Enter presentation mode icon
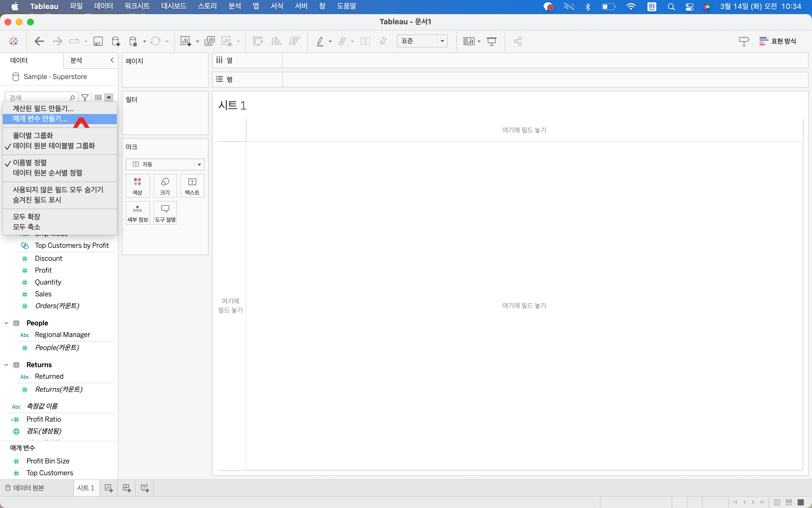The height and width of the screenshot is (508, 812). tap(491, 41)
